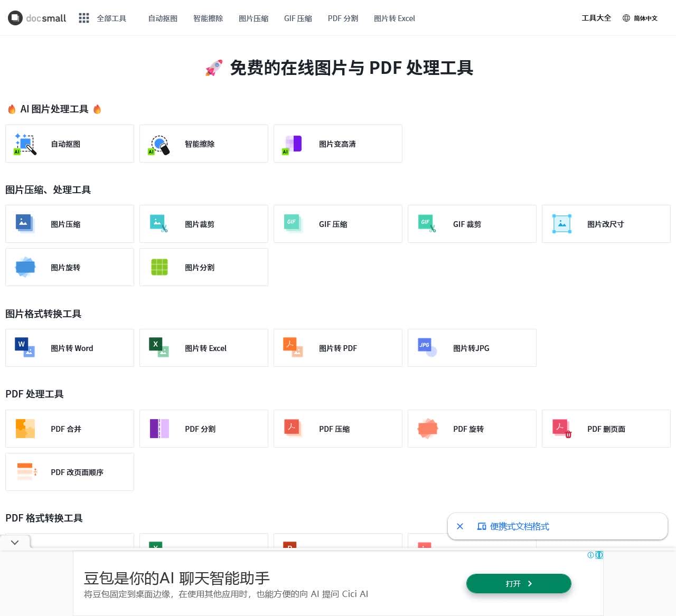Open the 工具大全 link
The image size is (676, 616).
click(596, 18)
